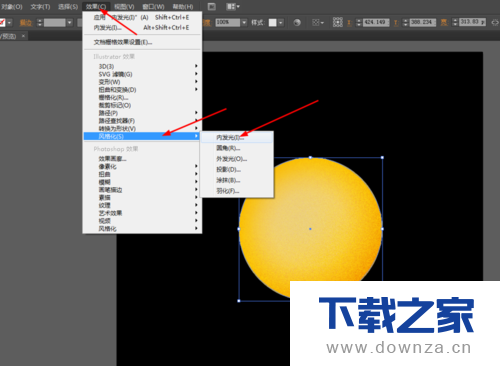This screenshot has width=500, height=366.
Task: Expand 扭曲和变换(D) submenu
Action: (x=142, y=90)
